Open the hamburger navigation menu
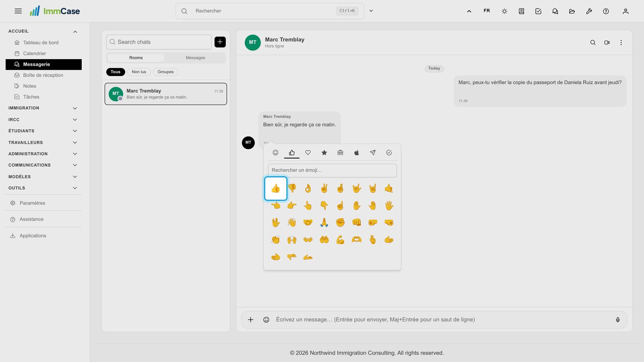This screenshot has height=362, width=644. [18, 11]
